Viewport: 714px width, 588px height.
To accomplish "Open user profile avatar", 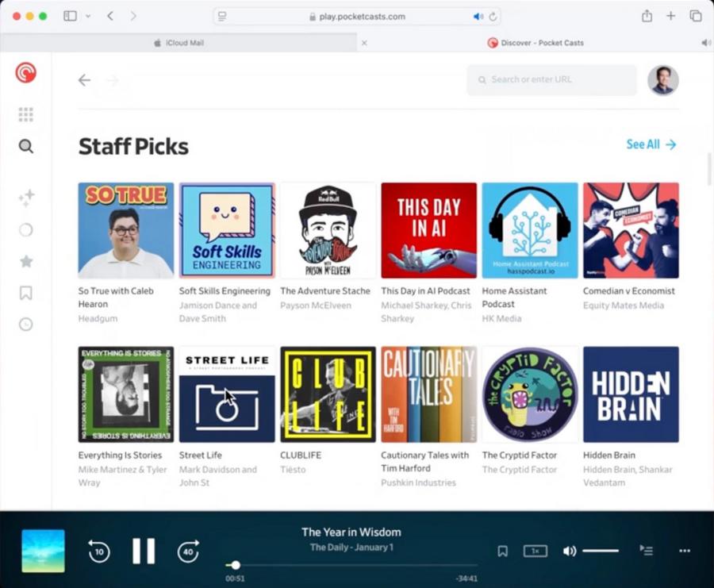I will 663,80.
